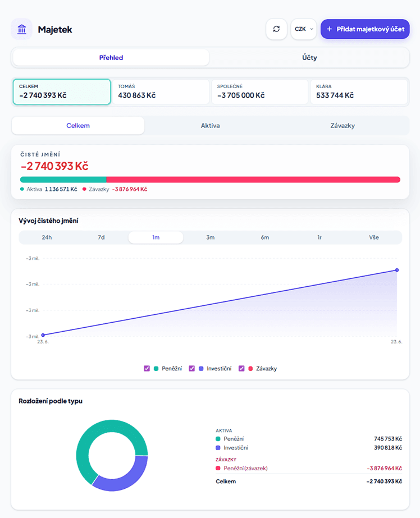Click the plus icon in Přidat majetkový účet
The width and height of the screenshot is (420, 518).
329,29
